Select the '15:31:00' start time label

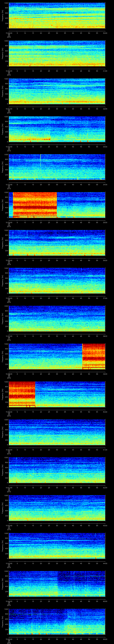9,109
